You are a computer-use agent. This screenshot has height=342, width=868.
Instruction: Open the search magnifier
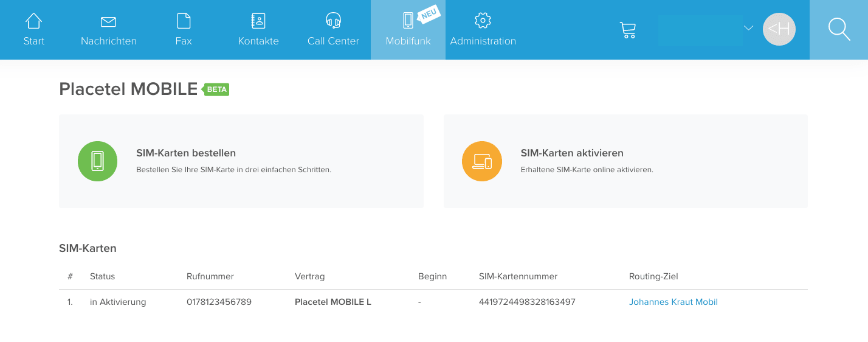click(839, 29)
